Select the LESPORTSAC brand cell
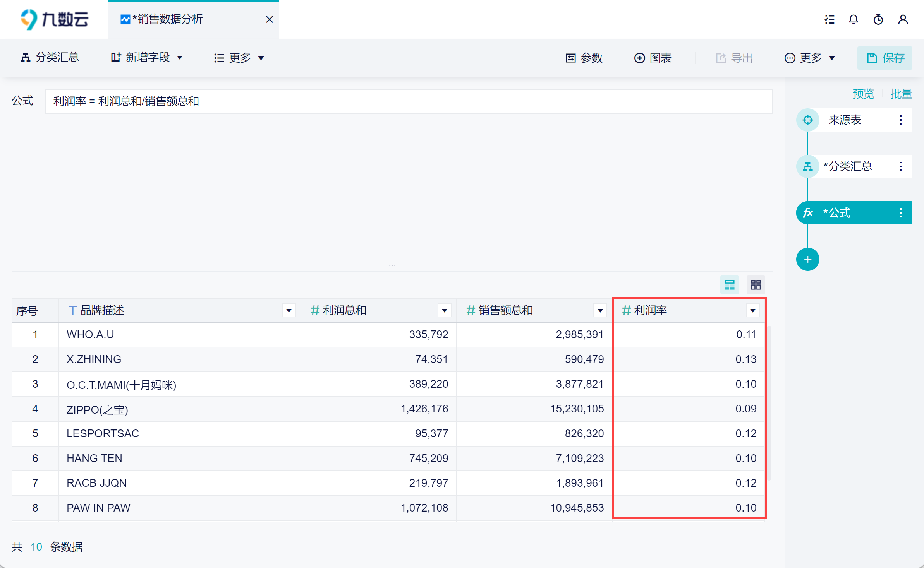This screenshot has height=568, width=924. (x=180, y=434)
